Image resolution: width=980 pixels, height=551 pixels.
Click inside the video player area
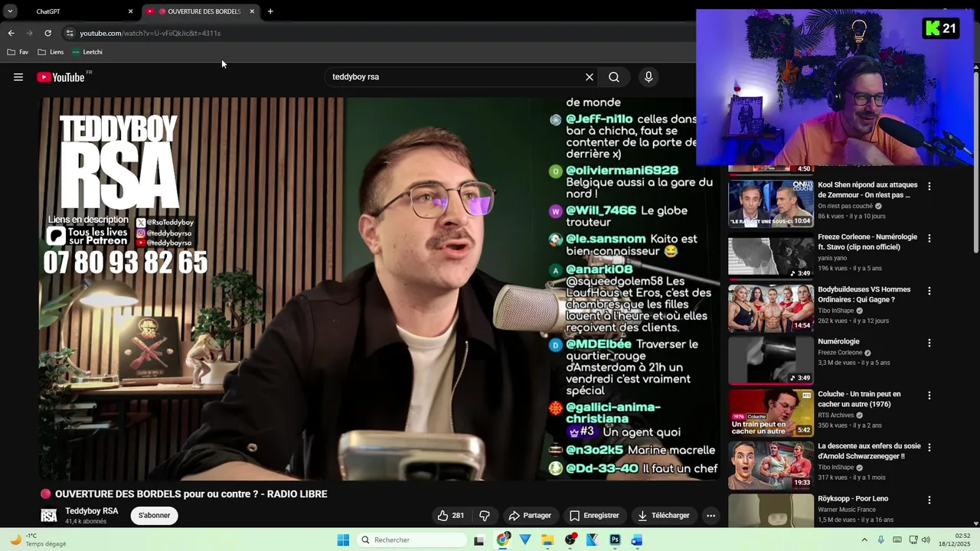[x=379, y=289]
